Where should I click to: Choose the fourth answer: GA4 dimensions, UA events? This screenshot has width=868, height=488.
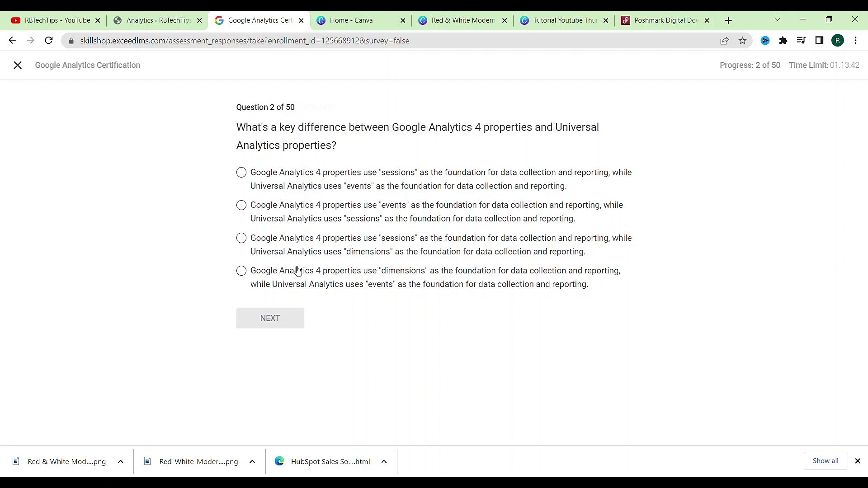click(x=241, y=271)
